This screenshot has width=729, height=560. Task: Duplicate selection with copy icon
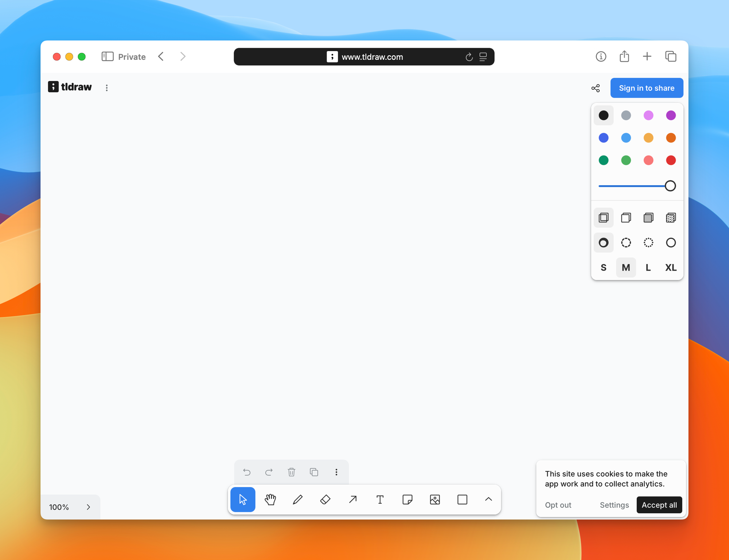coord(314,472)
